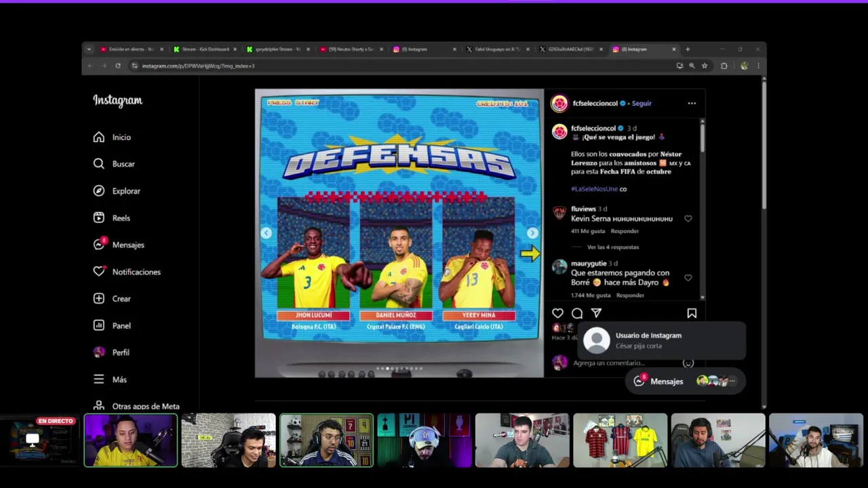Open the Panel dashboard item
Screen dimensions: 868x488
point(112,325)
